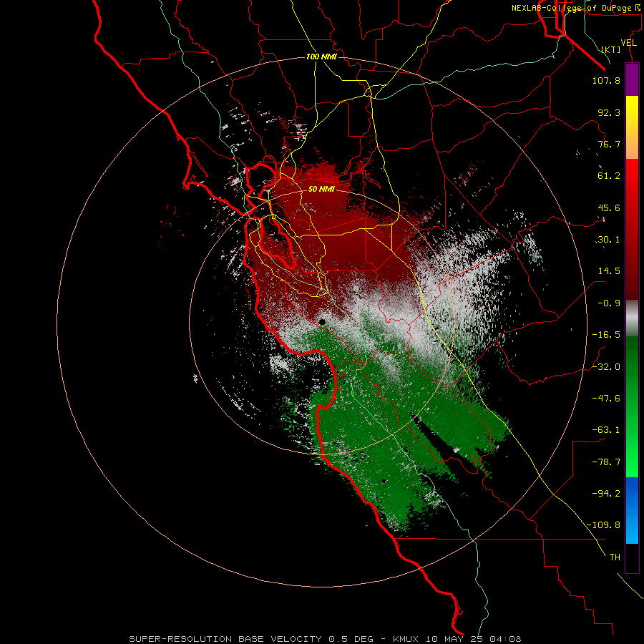Click the [KT] units label
This screenshot has width=644, height=644.
611,49
